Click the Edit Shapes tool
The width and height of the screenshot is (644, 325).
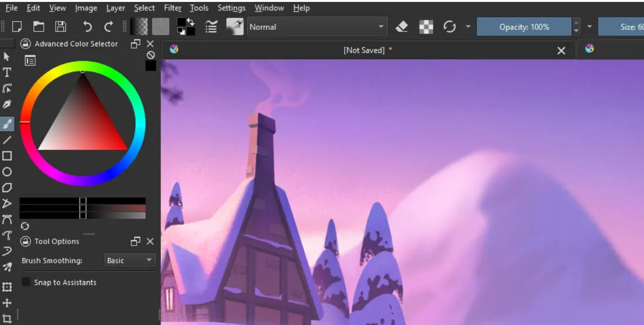tap(7, 89)
